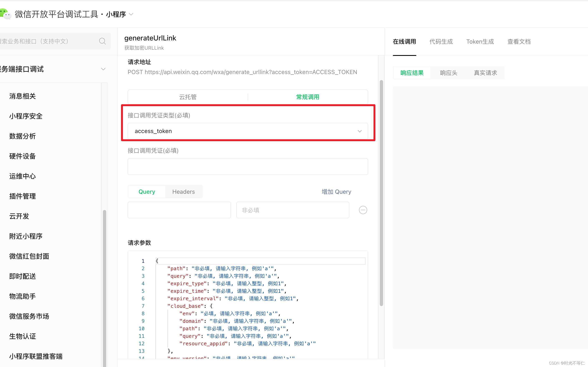Show the 真实请求 panel
This screenshot has height=367, width=588.
click(x=485, y=73)
